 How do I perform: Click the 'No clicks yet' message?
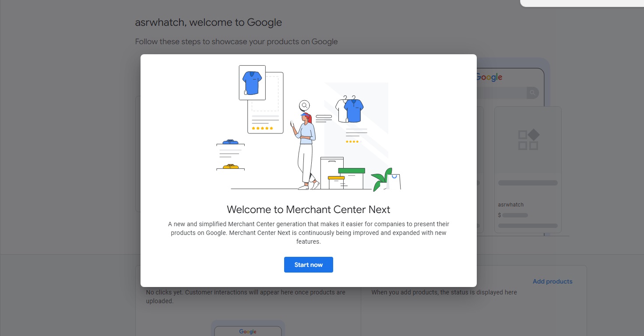(x=246, y=297)
